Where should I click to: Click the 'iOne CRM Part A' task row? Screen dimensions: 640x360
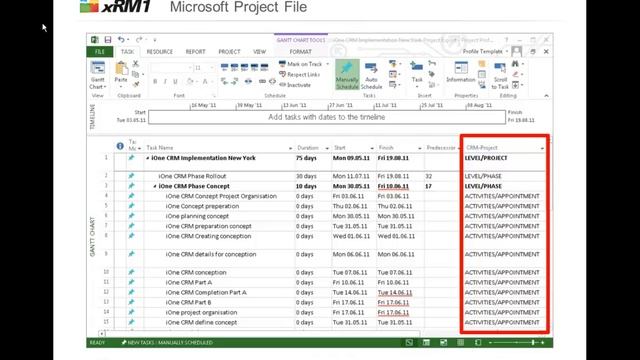pos(189,282)
